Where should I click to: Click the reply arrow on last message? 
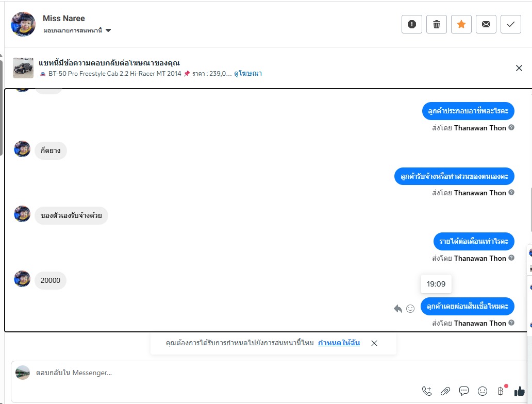coord(398,308)
